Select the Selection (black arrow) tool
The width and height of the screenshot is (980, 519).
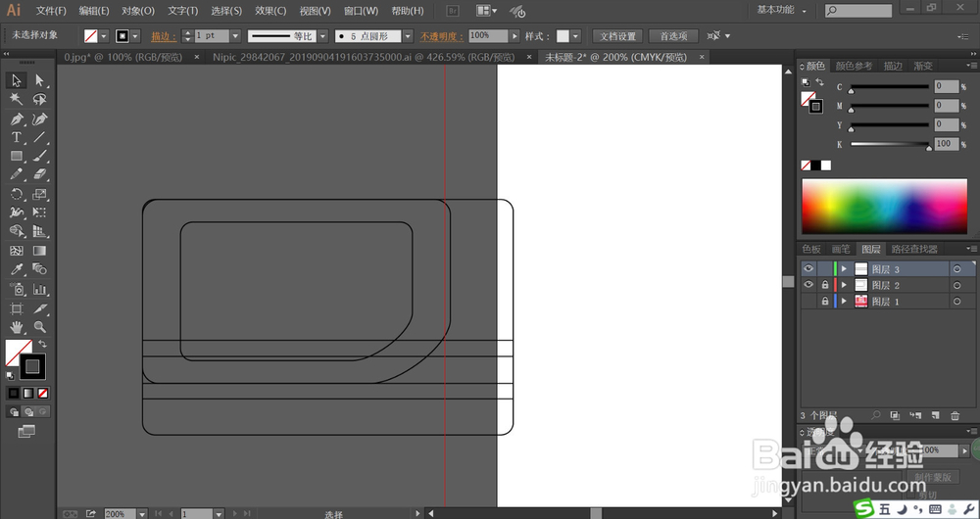point(17,80)
